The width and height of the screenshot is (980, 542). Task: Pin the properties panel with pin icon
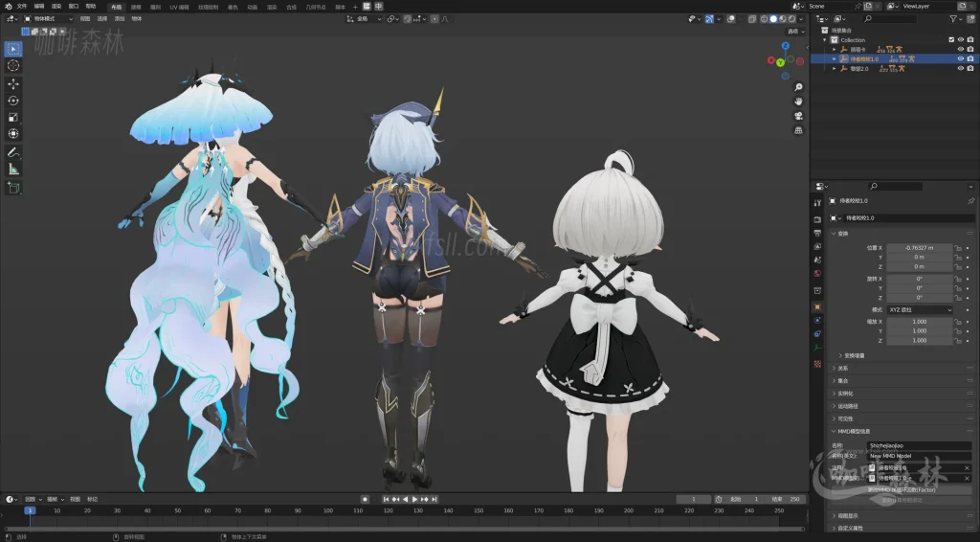point(970,201)
